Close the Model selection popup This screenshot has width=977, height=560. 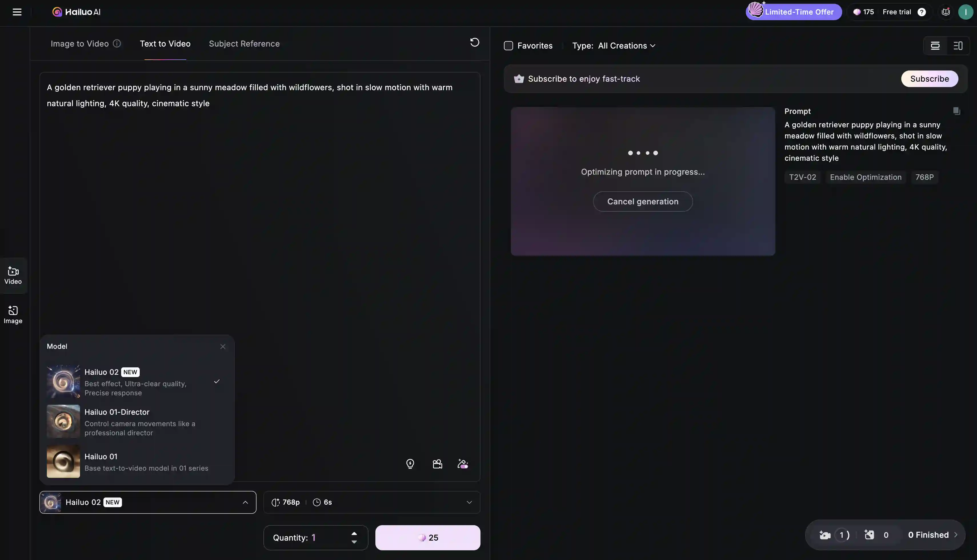point(223,347)
